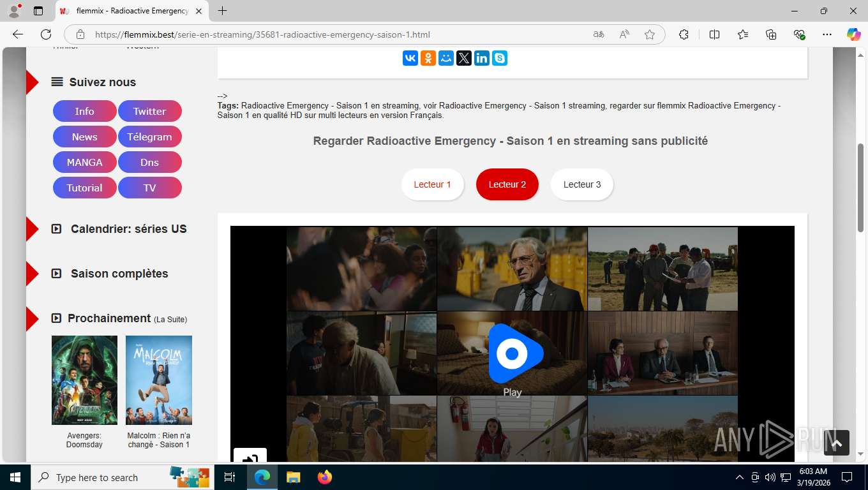868x490 pixels.
Task: Open the Avengers: Doomsday title link
Action: (x=84, y=440)
